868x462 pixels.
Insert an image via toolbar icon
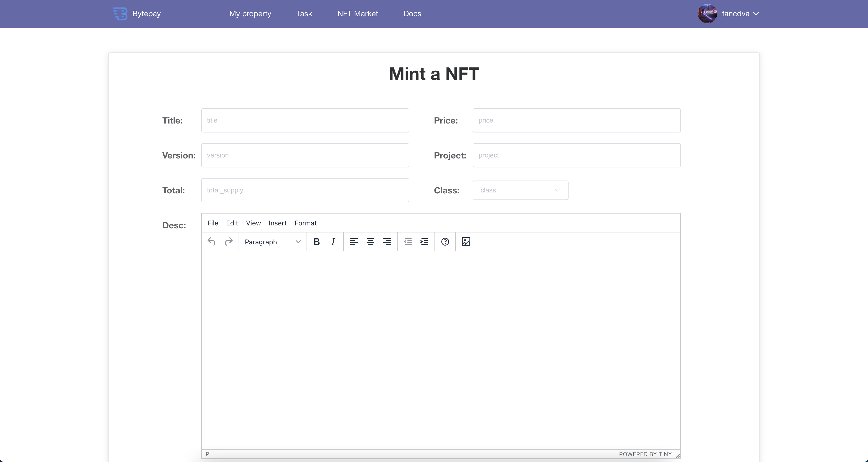(x=466, y=242)
